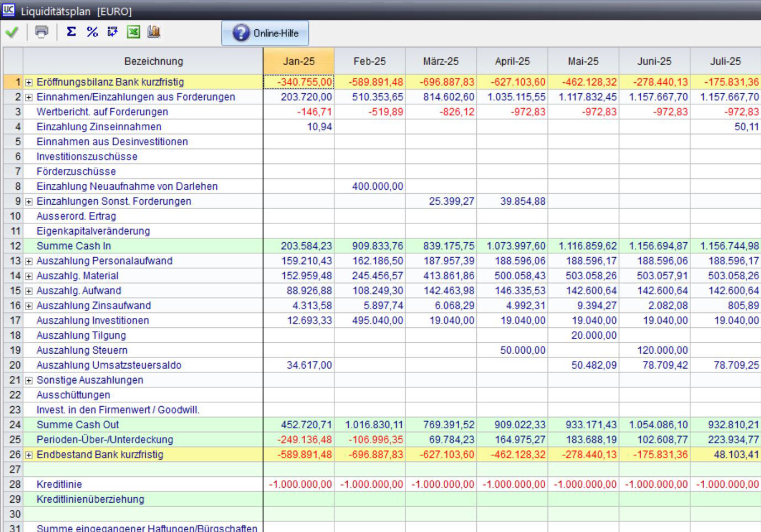Select the Bezeichnung column header
The height and width of the screenshot is (532, 761).
153,61
